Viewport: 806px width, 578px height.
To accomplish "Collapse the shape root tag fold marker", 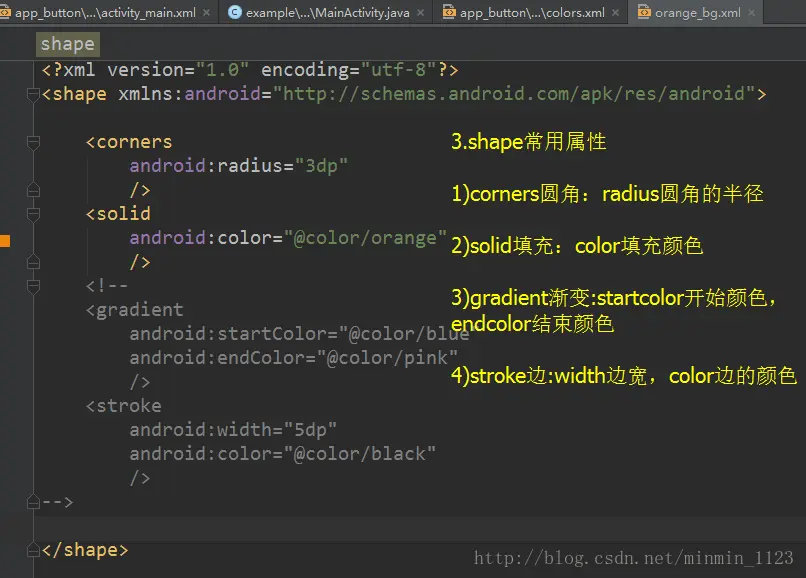I will coord(33,95).
